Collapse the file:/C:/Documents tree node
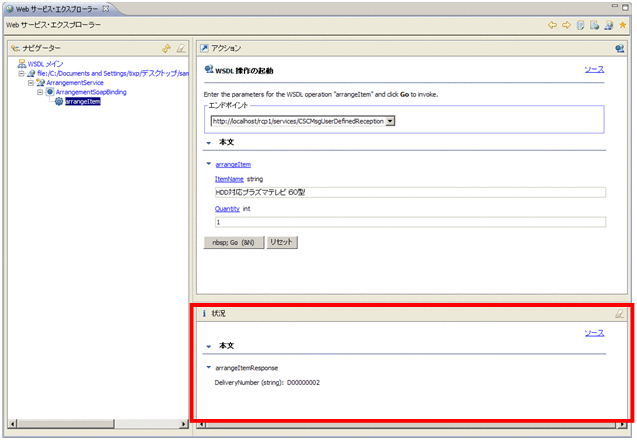This screenshot has height=441, width=637. (21, 74)
